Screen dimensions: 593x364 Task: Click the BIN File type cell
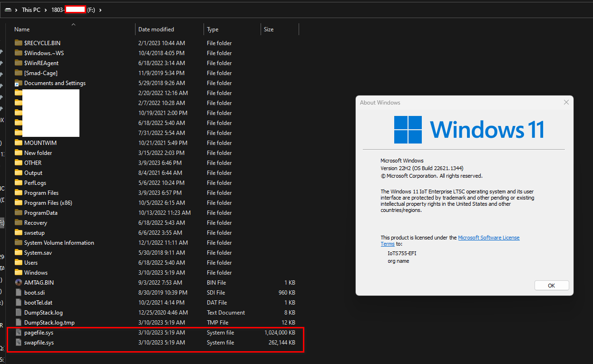[x=216, y=282]
